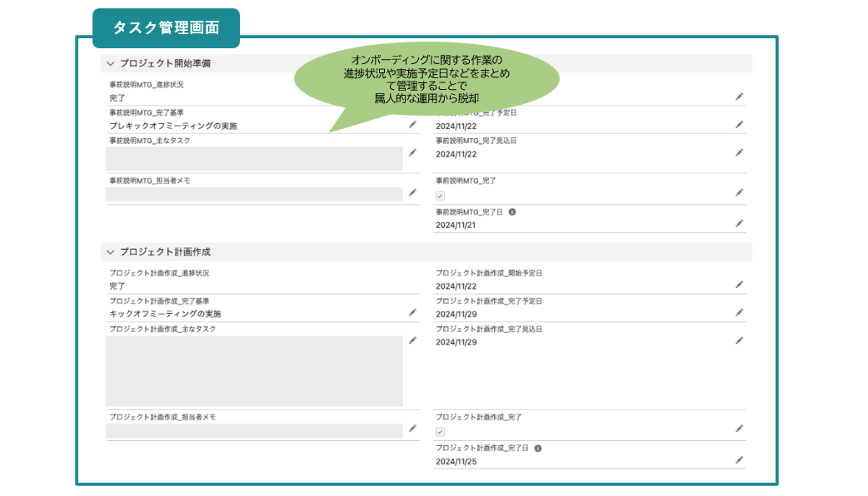
Task: Toggle the 事前説明MTG_完了 checkbox
Action: [x=441, y=196]
